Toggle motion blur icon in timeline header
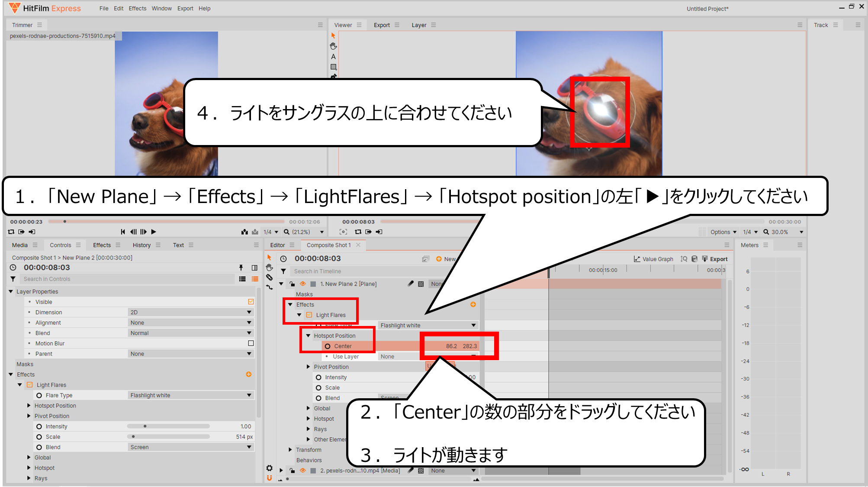The width and height of the screenshot is (868, 487). tap(426, 259)
